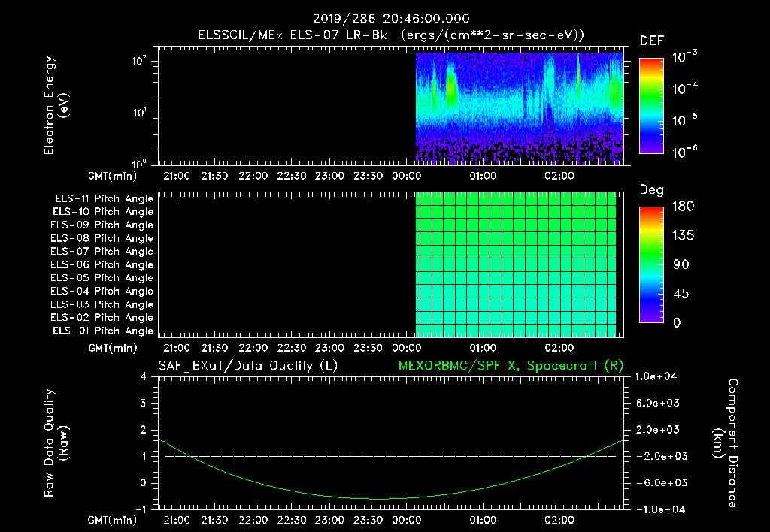The height and width of the screenshot is (532, 770).
Task: Click the 135 tick on the Deg color bar
Action: (683, 236)
